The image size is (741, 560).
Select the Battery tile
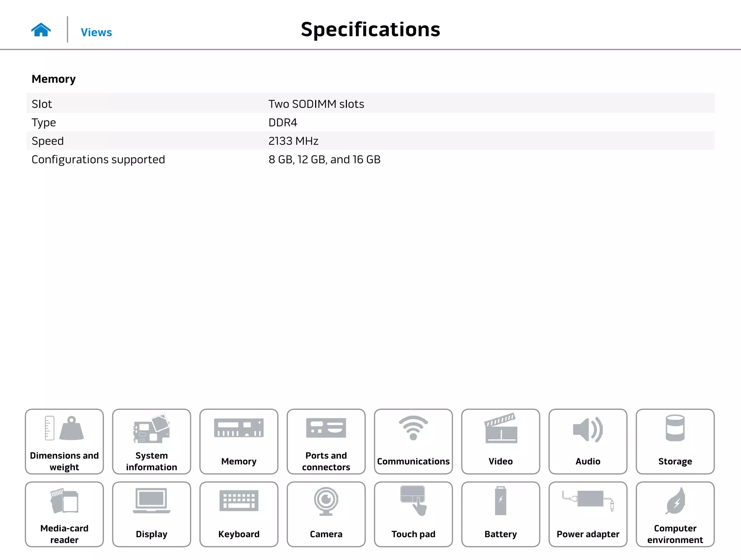[500, 514]
